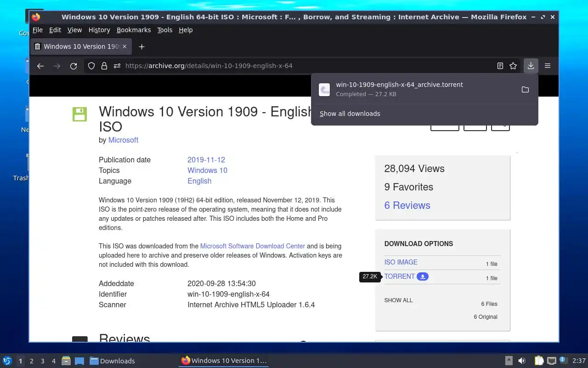
Task: Open the File menu
Action: [x=38, y=30]
